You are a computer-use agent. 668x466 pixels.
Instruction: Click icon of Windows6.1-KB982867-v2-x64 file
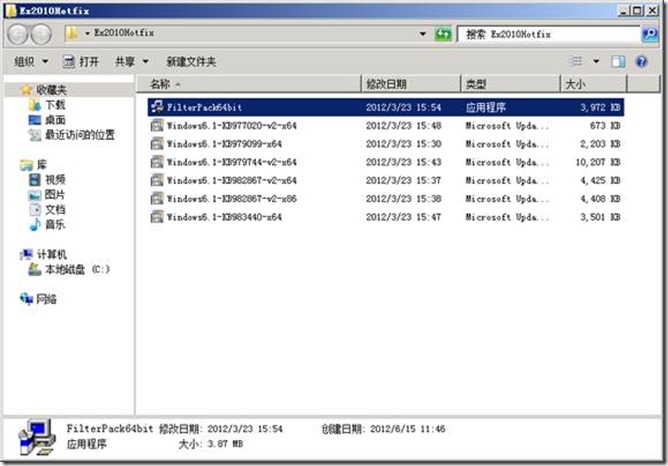coord(157,180)
